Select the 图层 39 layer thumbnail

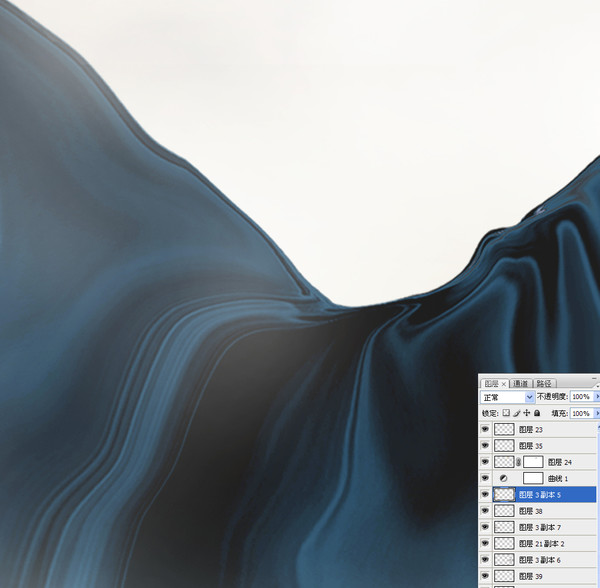tap(504, 576)
